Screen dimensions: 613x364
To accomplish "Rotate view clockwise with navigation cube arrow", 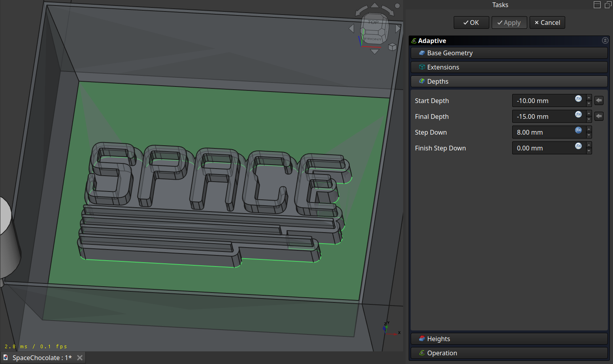I will click(388, 11).
